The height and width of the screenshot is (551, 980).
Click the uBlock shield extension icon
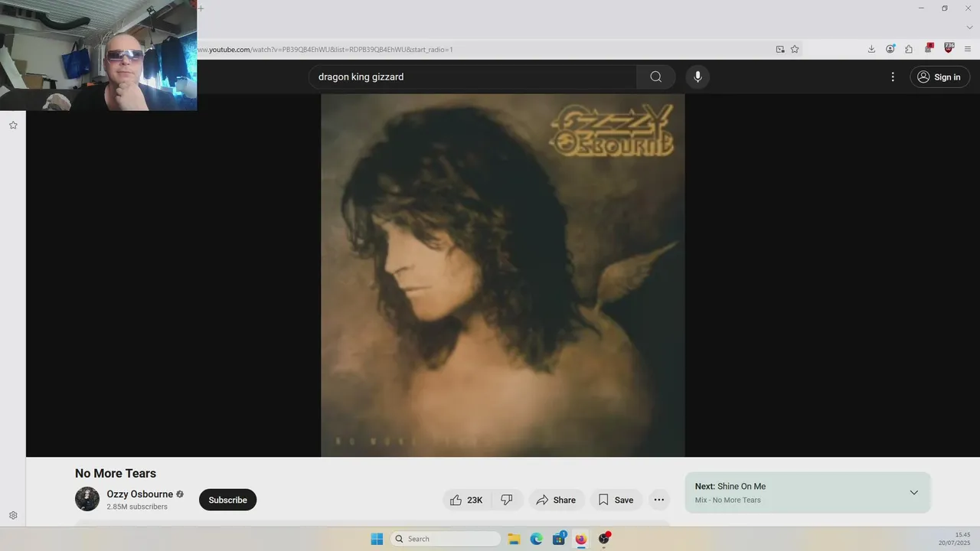[949, 48]
